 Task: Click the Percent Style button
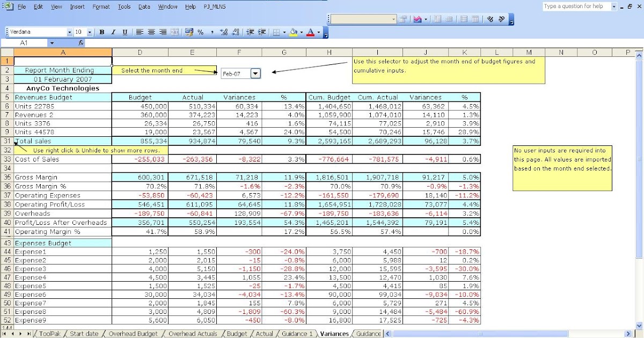click(x=201, y=32)
